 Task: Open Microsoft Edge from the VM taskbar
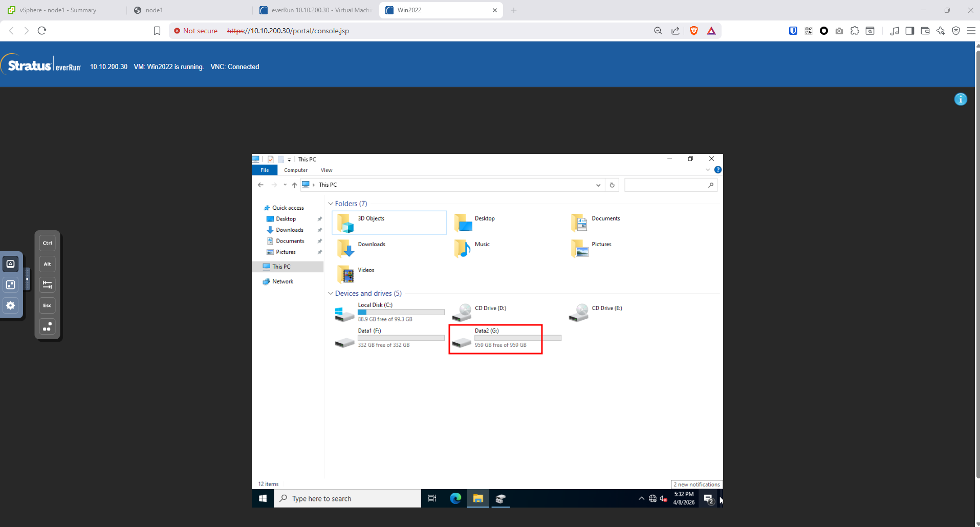coord(455,498)
